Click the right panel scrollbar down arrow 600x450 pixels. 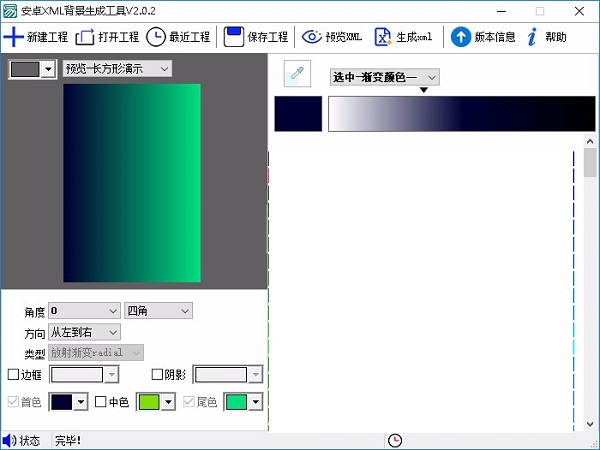tap(590, 424)
